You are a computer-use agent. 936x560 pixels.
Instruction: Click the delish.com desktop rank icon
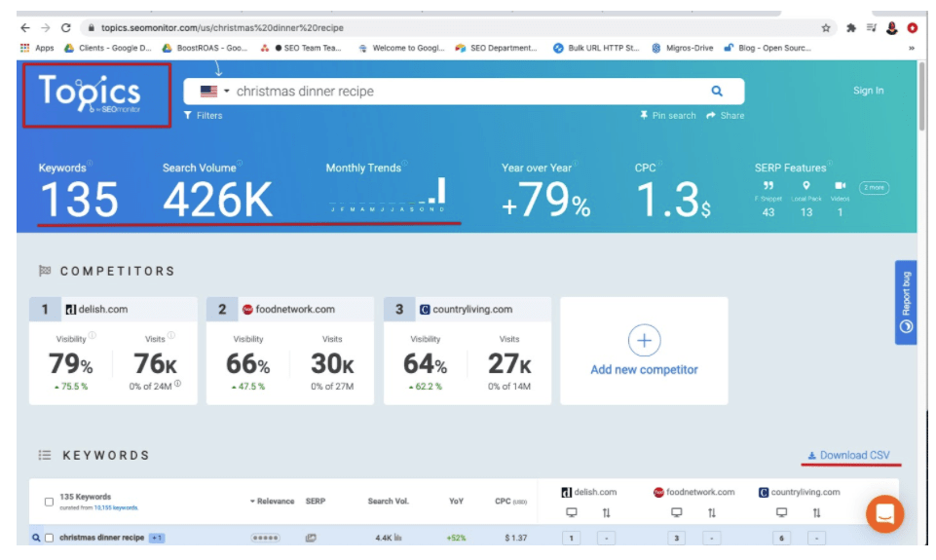click(x=572, y=513)
